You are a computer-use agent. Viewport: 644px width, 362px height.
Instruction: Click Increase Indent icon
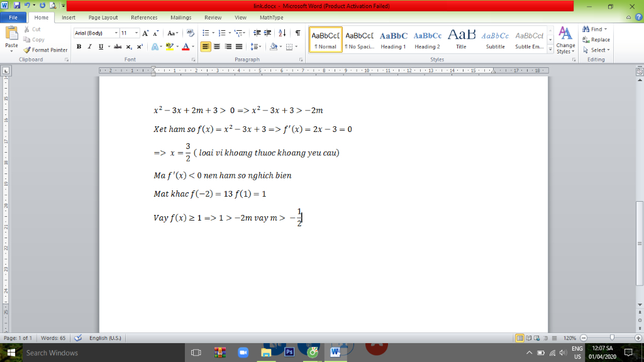[267, 33]
